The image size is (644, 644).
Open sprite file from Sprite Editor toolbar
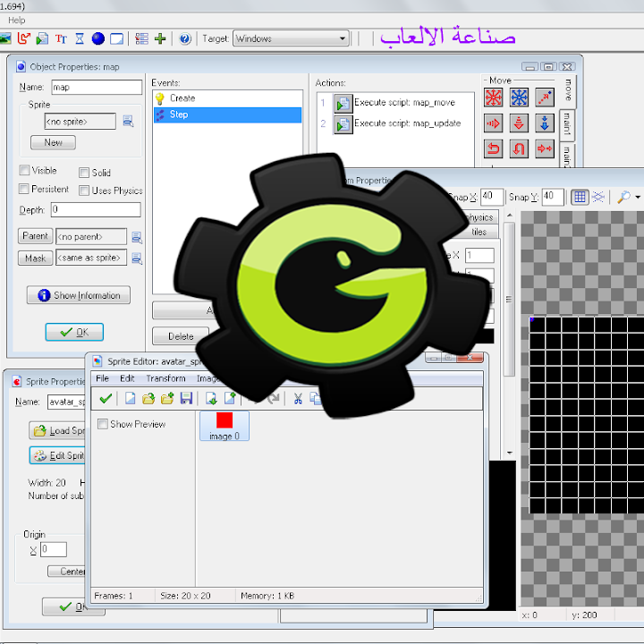(x=148, y=398)
